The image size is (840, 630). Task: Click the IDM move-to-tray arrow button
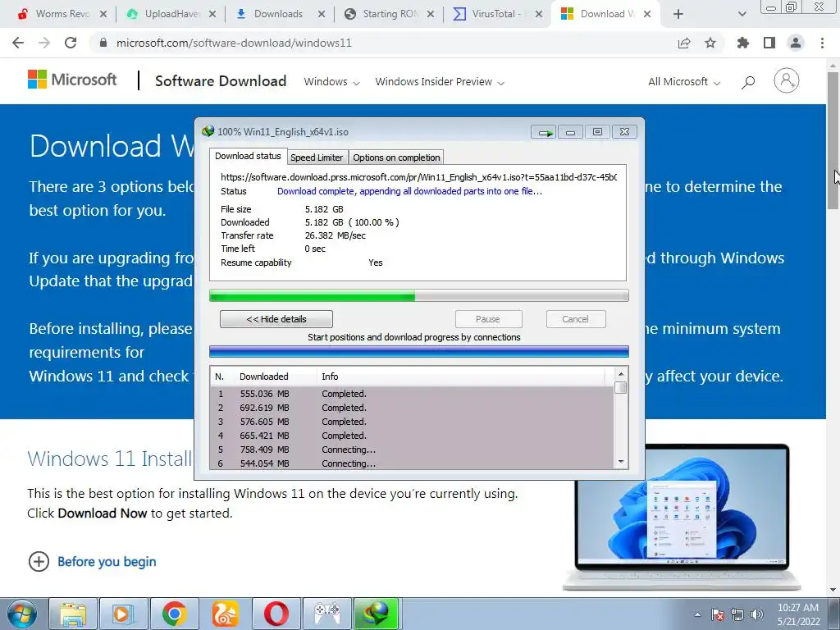(x=544, y=132)
